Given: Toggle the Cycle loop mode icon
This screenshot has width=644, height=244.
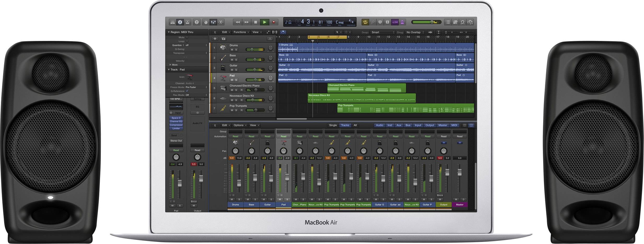Looking at the screenshot, I should pyautogui.click(x=365, y=22).
